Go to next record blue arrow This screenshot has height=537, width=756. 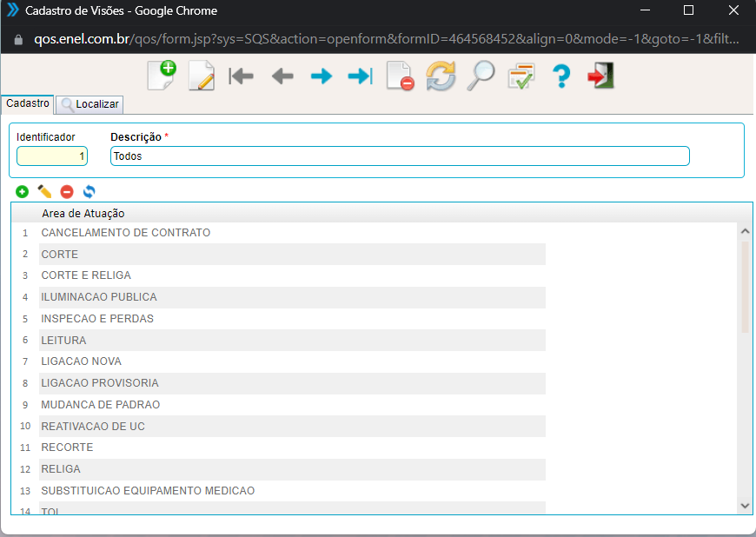click(322, 76)
